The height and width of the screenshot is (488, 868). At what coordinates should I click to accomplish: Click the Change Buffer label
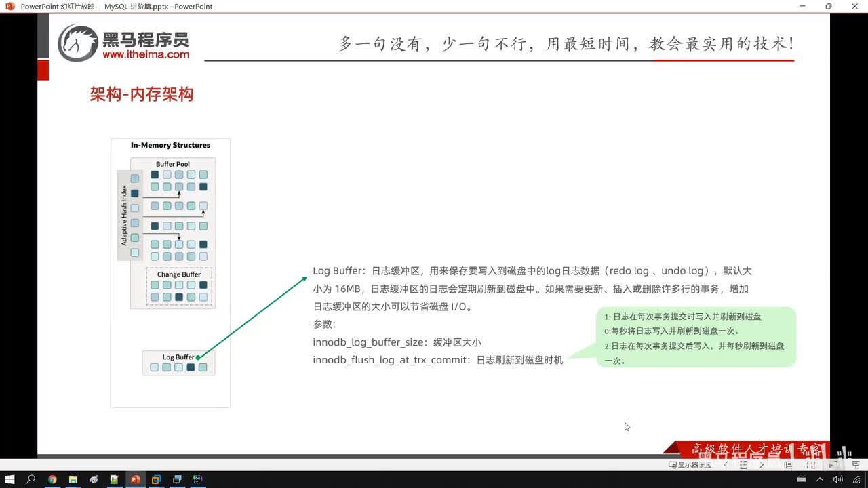point(179,274)
